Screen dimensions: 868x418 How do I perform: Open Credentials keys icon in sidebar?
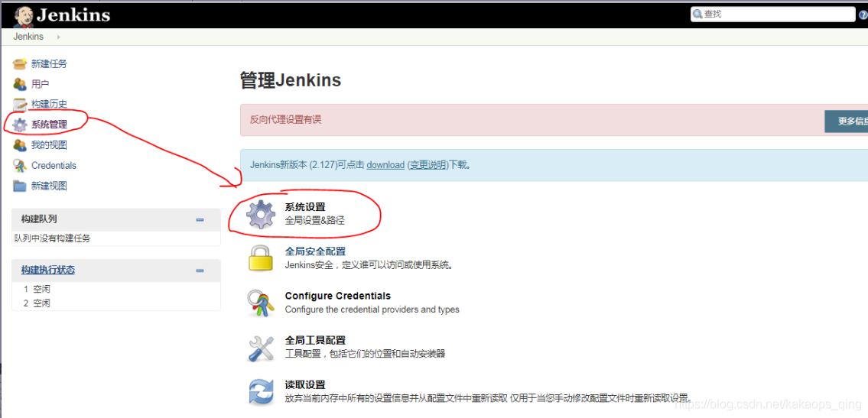point(20,165)
